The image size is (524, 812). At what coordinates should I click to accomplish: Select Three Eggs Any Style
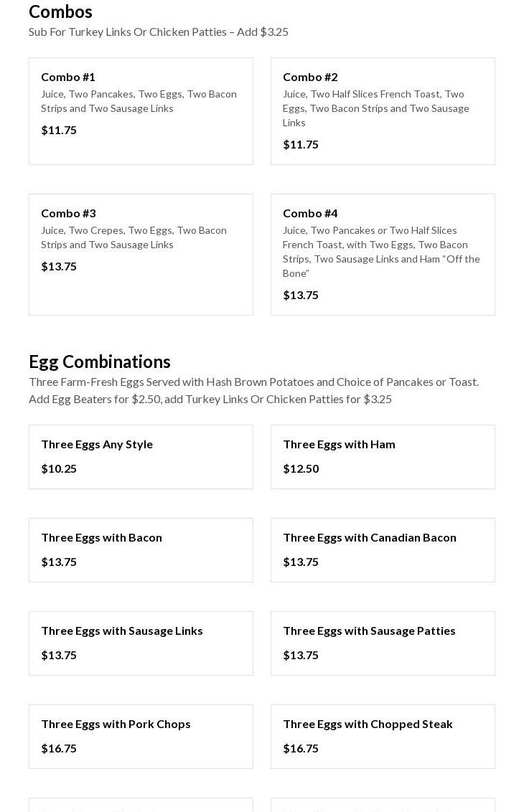(x=97, y=444)
